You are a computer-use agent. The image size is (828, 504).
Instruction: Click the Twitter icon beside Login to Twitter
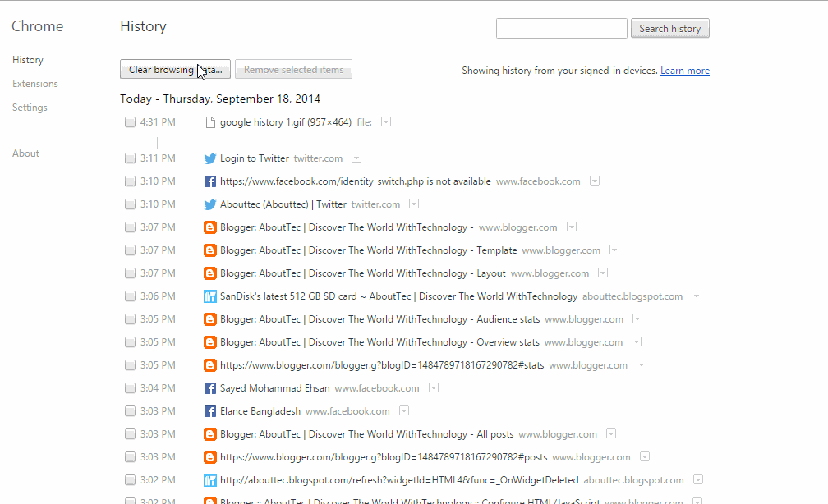(x=210, y=158)
